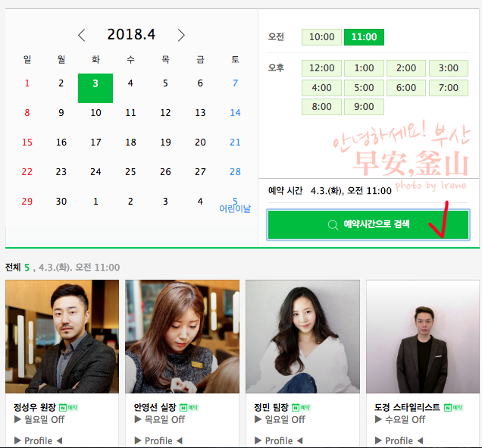Image resolution: width=482 pixels, height=448 pixels.
Task: Select the 10:00 morning time slot
Action: pyautogui.click(x=321, y=37)
